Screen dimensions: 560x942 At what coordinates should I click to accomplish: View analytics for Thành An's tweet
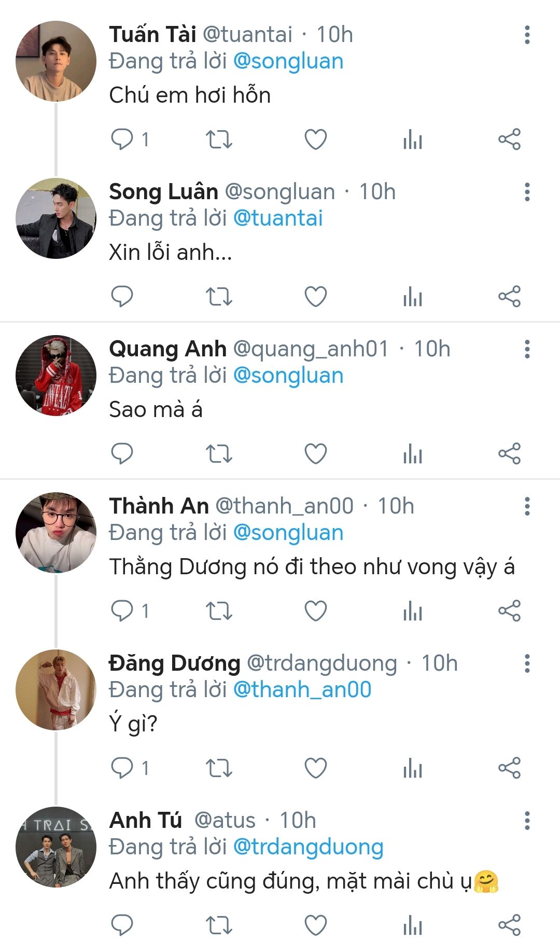pyautogui.click(x=413, y=611)
